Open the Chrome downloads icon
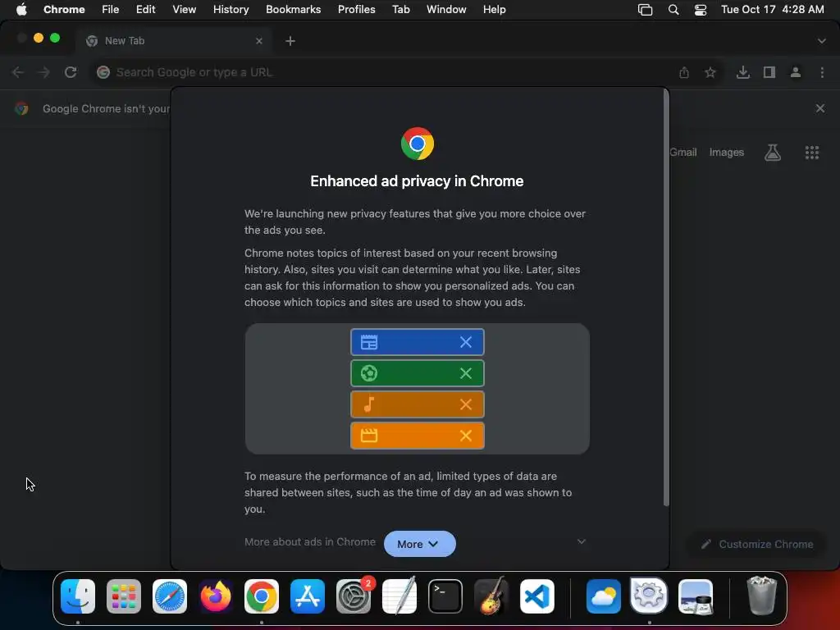 [743, 72]
